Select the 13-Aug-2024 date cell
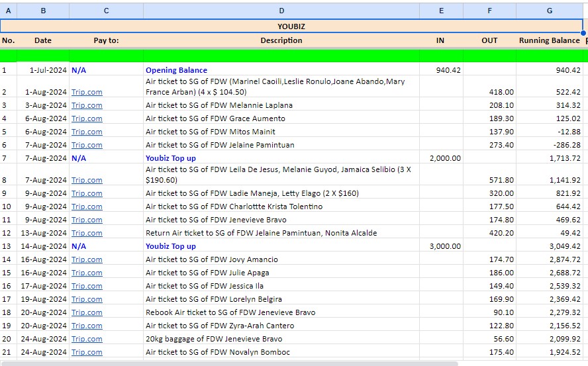This screenshot has width=588, height=366. (43, 233)
